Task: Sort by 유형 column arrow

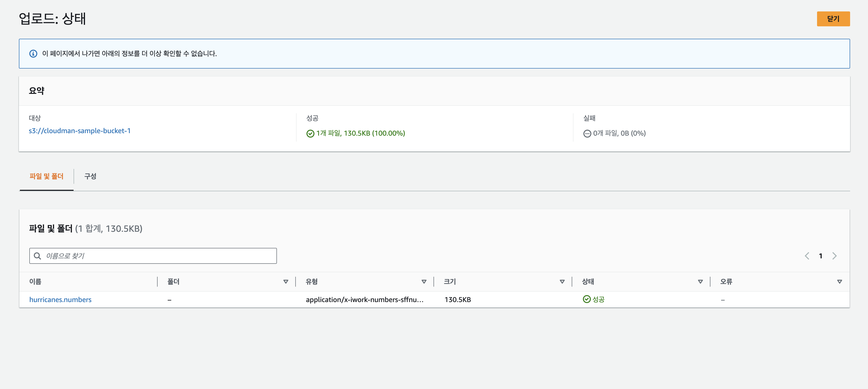Action: 424,281
